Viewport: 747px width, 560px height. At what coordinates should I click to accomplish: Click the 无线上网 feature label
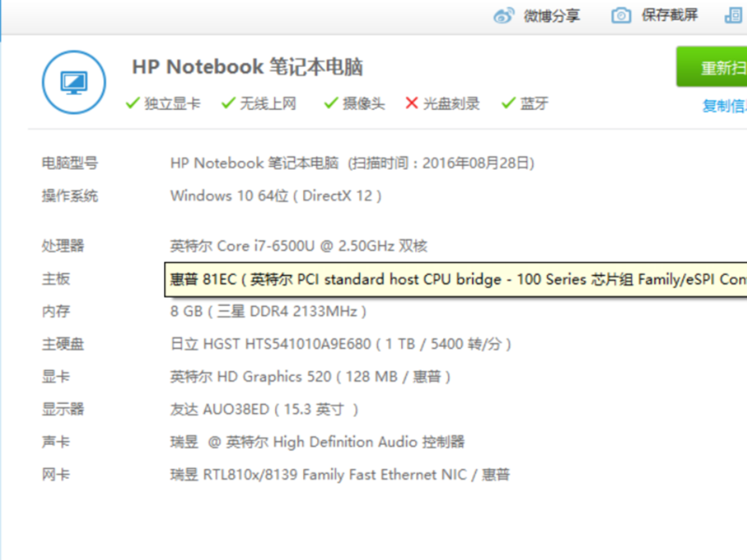[268, 104]
